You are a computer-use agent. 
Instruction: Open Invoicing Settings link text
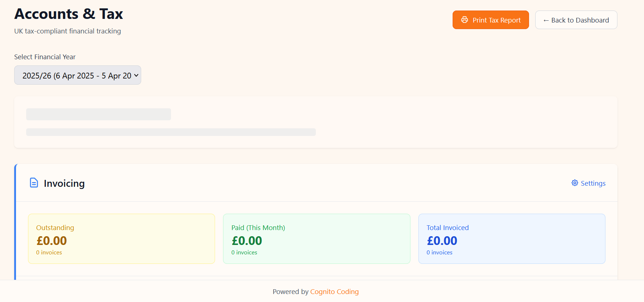pos(593,184)
